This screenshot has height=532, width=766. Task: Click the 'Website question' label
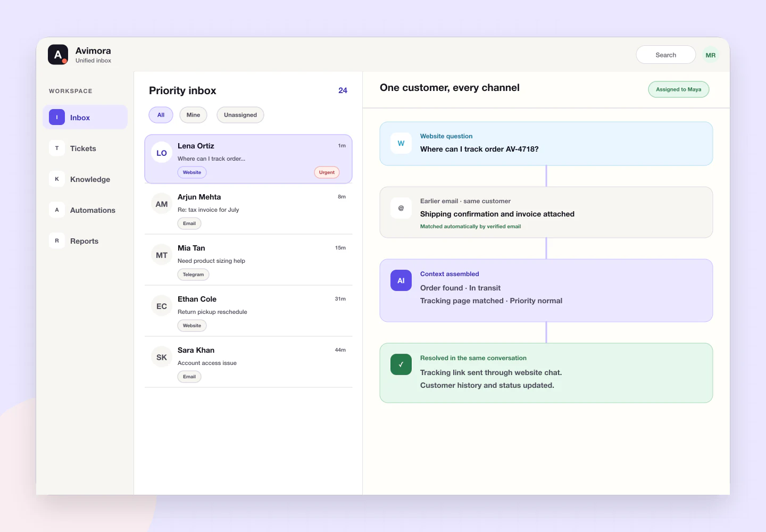[446, 136]
